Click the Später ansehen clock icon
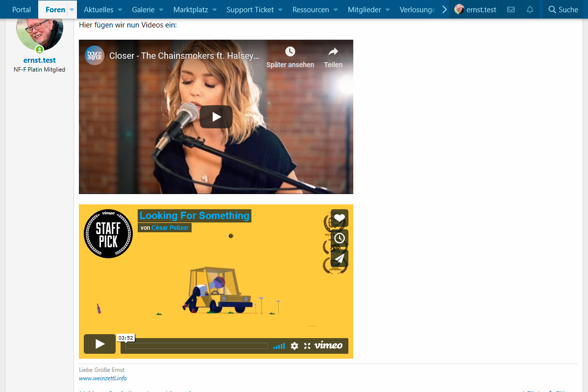Screen dimensions: 588x392 (x=290, y=51)
